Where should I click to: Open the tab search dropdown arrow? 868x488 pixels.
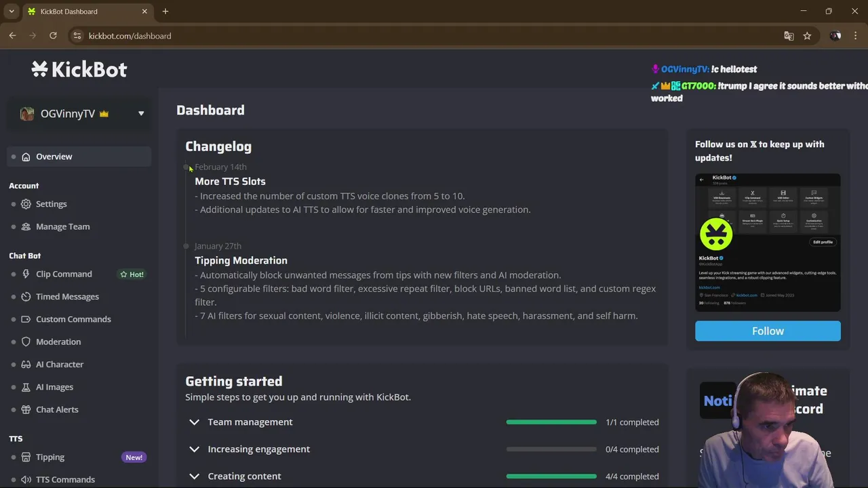(12, 12)
